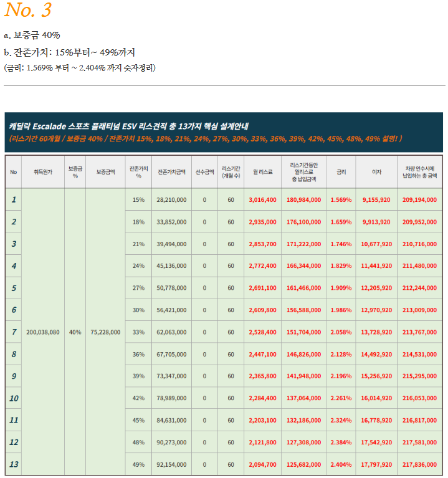Click total amount '214,531,000'
Image resolution: width=448 pixels, height=478 pixels.
(x=420, y=354)
